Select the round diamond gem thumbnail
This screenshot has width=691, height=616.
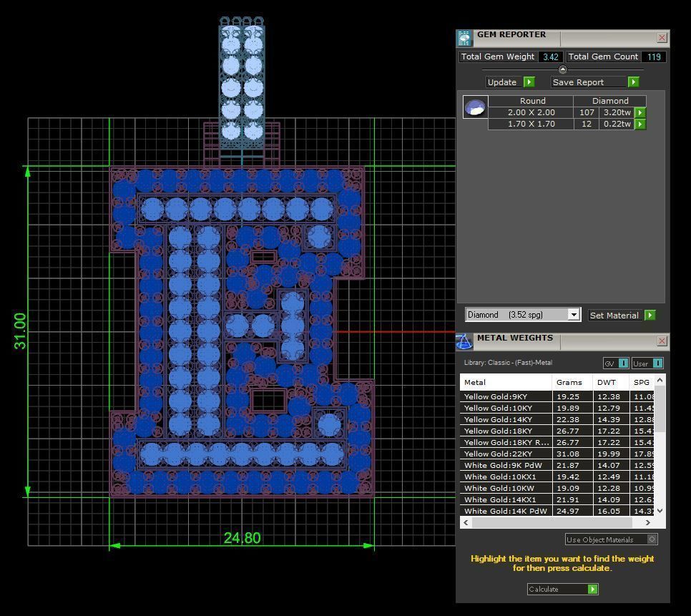pos(475,107)
